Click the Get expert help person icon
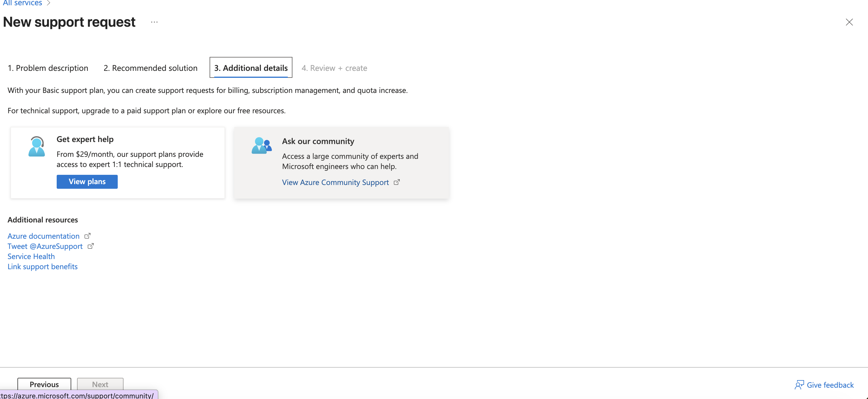 [x=36, y=146]
